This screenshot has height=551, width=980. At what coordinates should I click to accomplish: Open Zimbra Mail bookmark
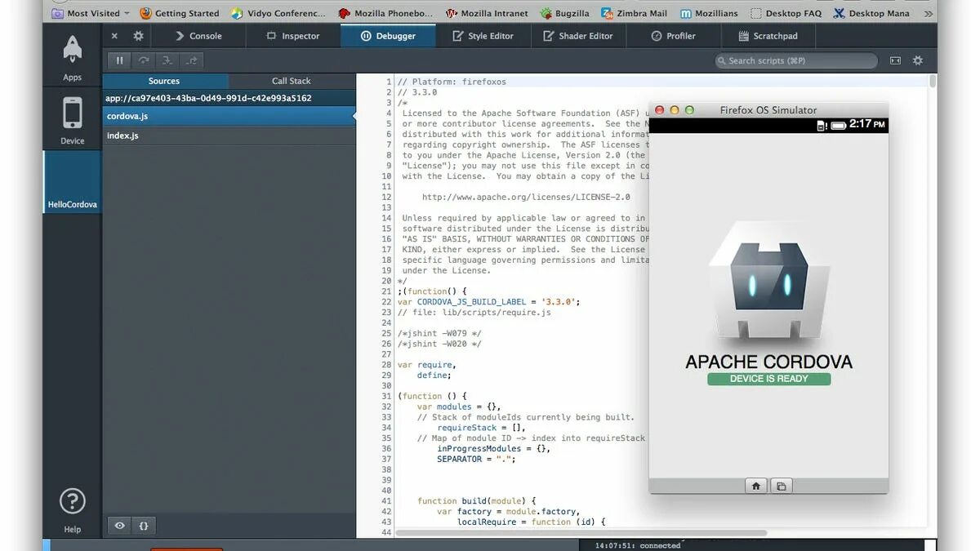(635, 13)
